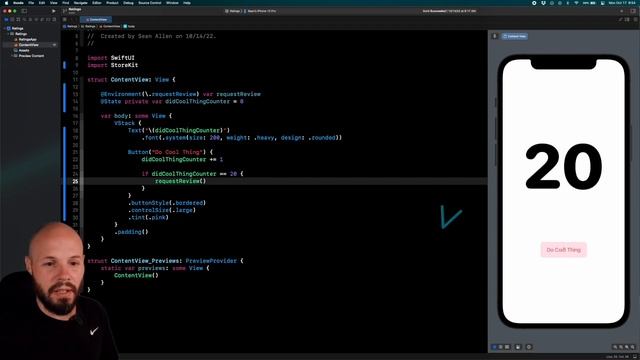Zoom preview canvas to fit
Image resolution: width=640 pixels, height=360 pixels.
627,347
